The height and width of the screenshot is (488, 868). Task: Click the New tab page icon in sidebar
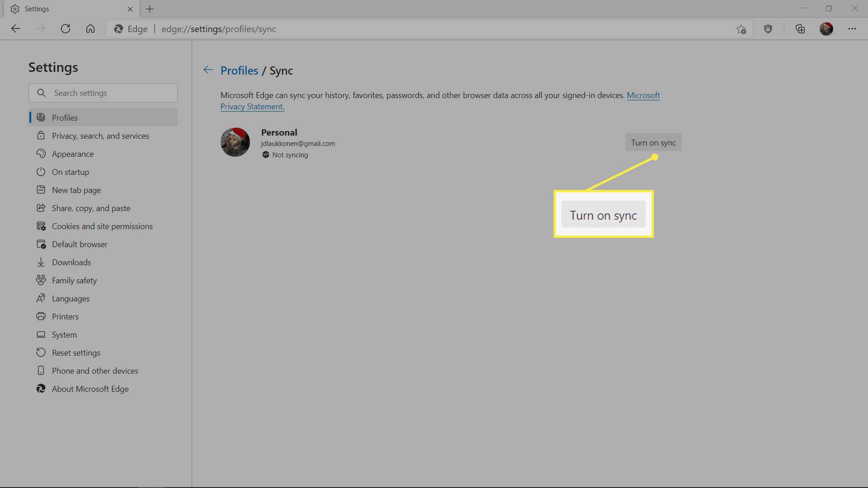(41, 190)
